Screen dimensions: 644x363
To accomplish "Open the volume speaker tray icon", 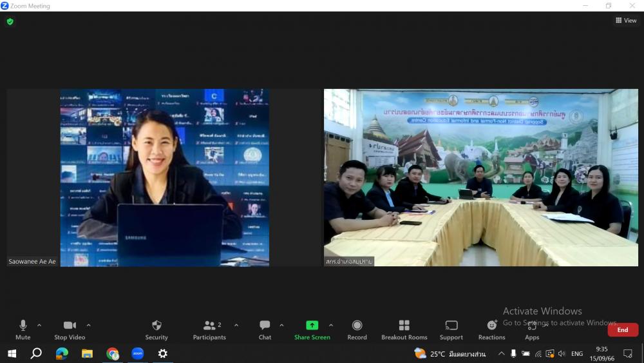I will click(562, 353).
